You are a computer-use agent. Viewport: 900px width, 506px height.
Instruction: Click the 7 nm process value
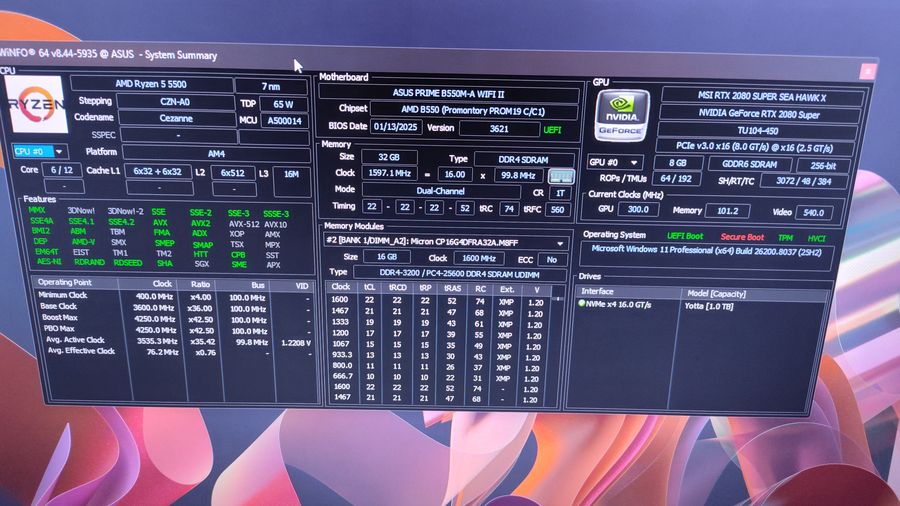(x=271, y=86)
